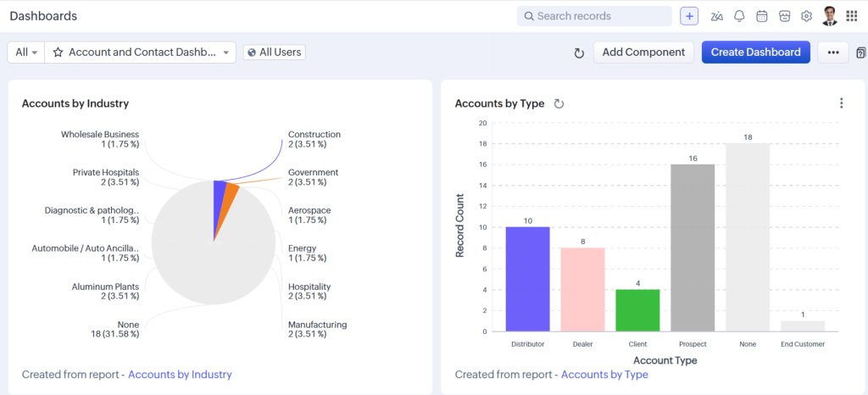Click the Hospitality pie label
The width and height of the screenshot is (868, 395).
(309, 292)
